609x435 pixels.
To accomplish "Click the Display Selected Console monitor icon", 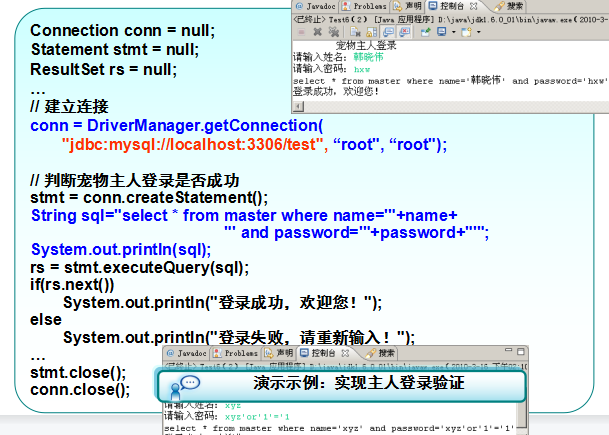I will [x=442, y=32].
